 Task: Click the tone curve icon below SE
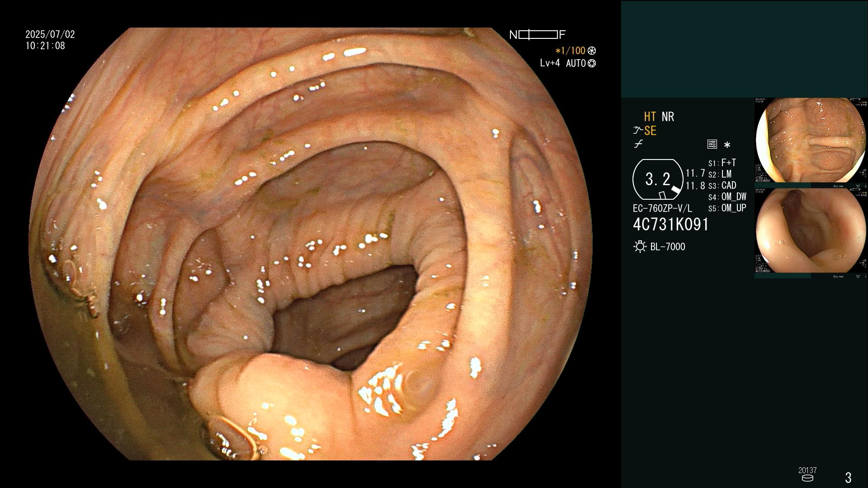[x=638, y=144]
